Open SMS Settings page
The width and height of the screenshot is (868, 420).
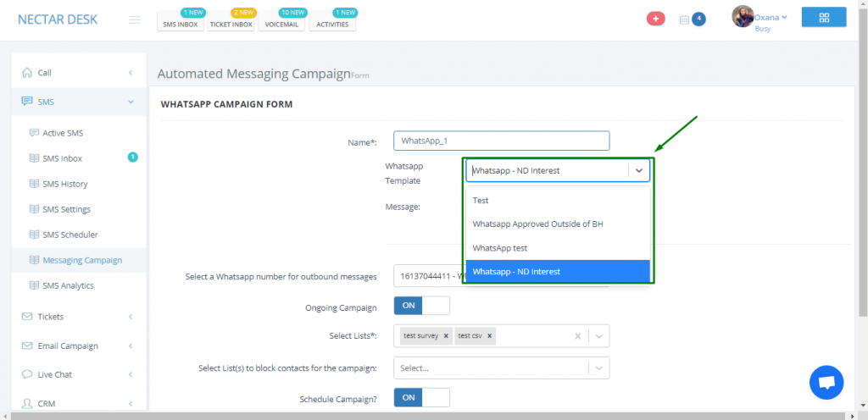click(66, 209)
